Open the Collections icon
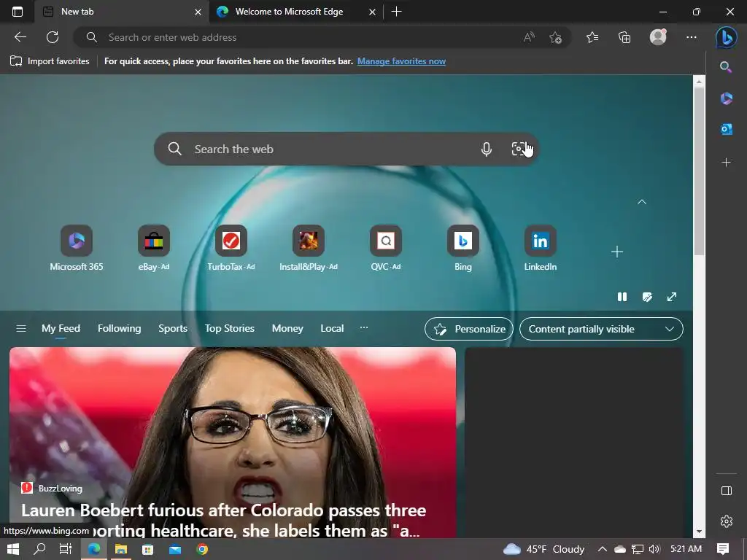Viewport: 747px width, 560px height. [624, 37]
